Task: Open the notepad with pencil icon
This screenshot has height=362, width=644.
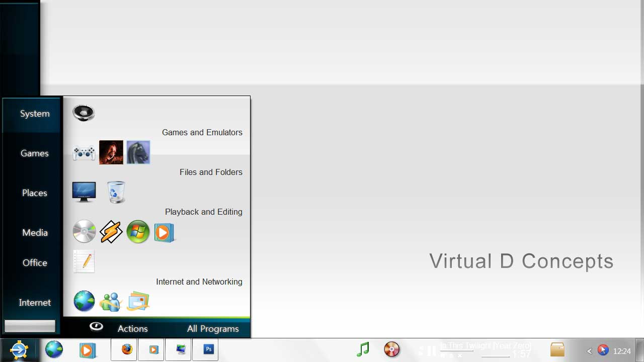Action: (84, 261)
